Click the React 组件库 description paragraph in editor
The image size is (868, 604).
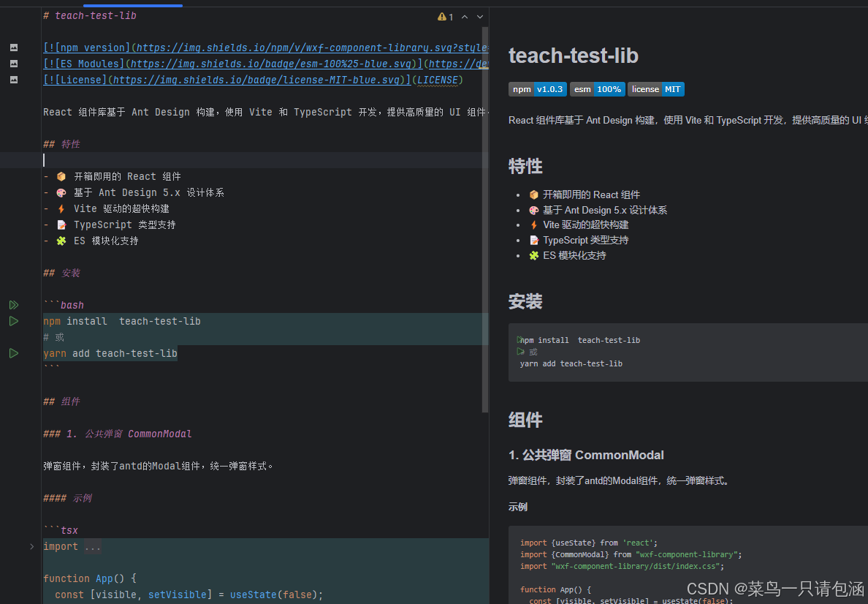click(266, 112)
